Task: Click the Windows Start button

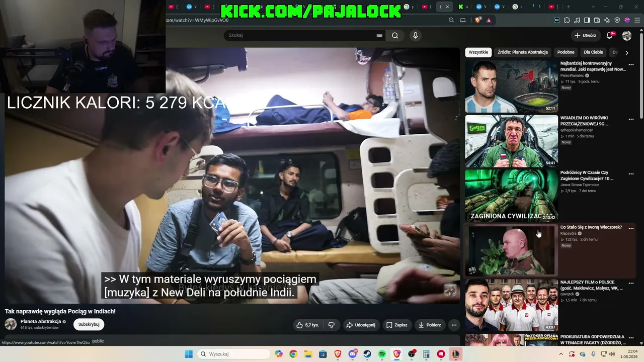Action: pyautogui.click(x=189, y=354)
